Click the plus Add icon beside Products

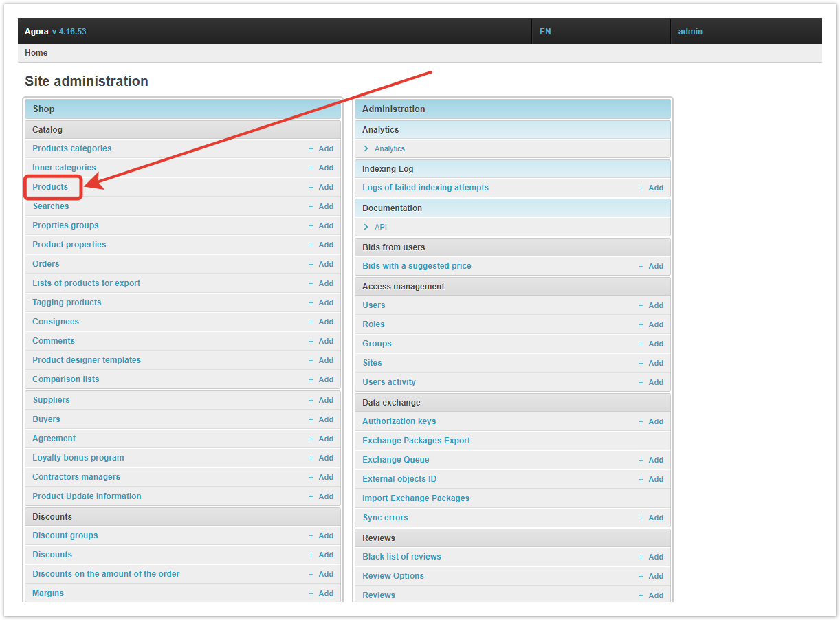click(321, 187)
